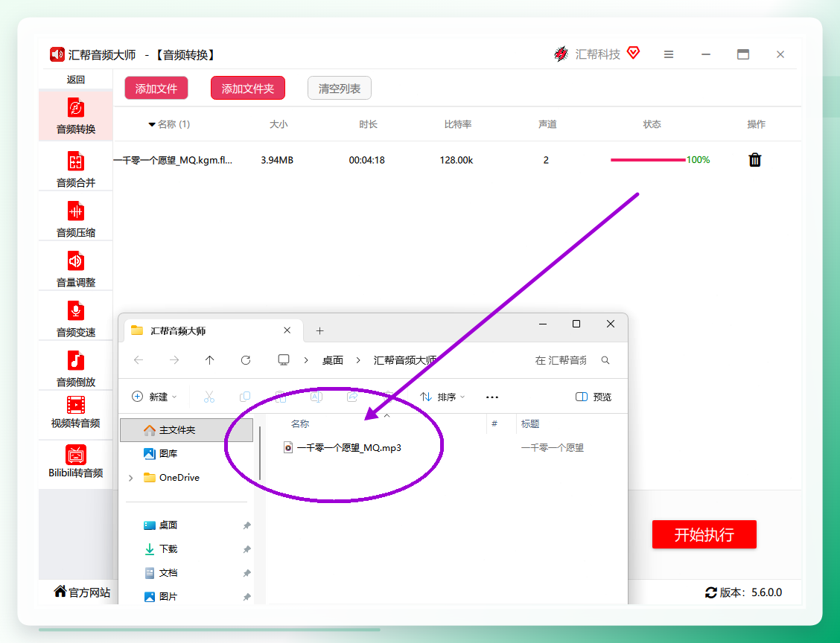
Task: Select 主文件夹 in Explorer sidebar
Action: [x=186, y=430]
